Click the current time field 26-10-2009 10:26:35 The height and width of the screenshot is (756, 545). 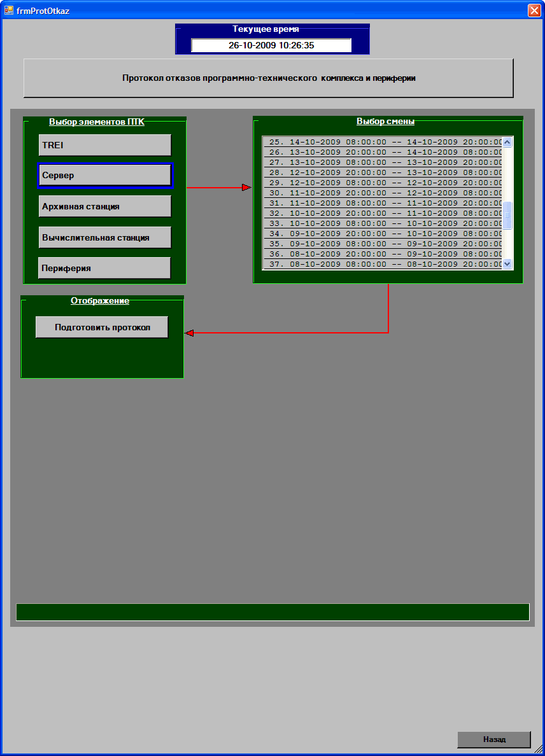[271, 45]
